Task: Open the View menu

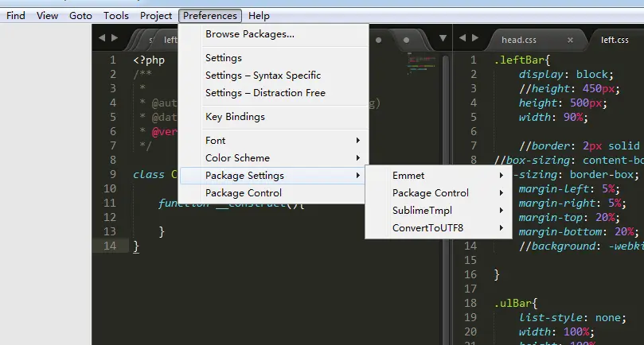Action: [x=47, y=16]
